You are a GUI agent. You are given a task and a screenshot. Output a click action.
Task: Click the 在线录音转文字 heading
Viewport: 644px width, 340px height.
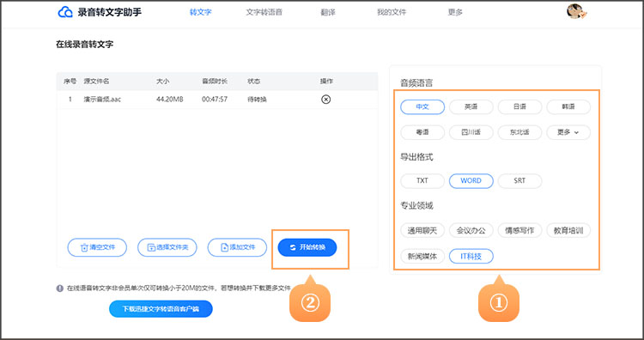(85, 45)
